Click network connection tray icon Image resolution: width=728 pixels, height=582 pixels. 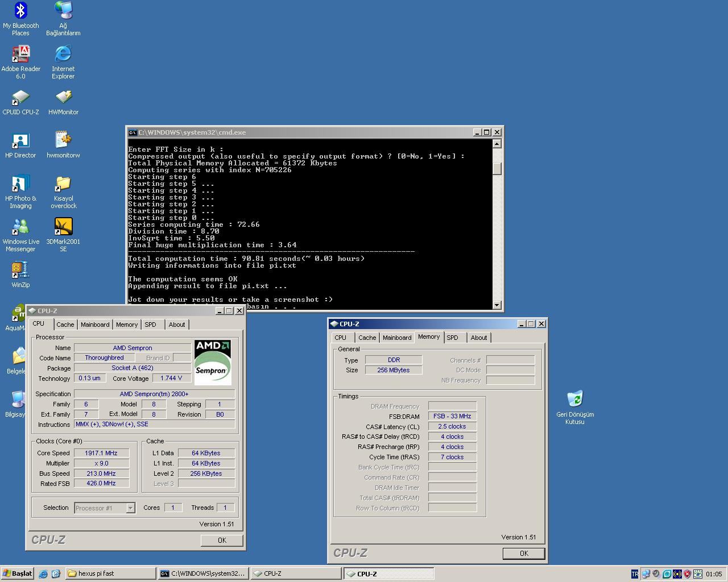click(646, 574)
